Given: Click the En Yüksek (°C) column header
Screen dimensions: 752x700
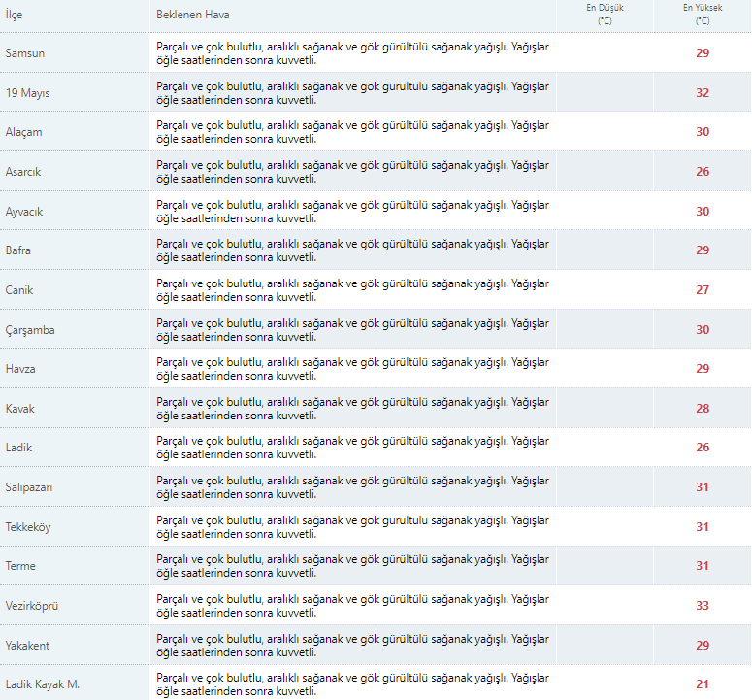Looking at the screenshot, I should click(703, 15).
